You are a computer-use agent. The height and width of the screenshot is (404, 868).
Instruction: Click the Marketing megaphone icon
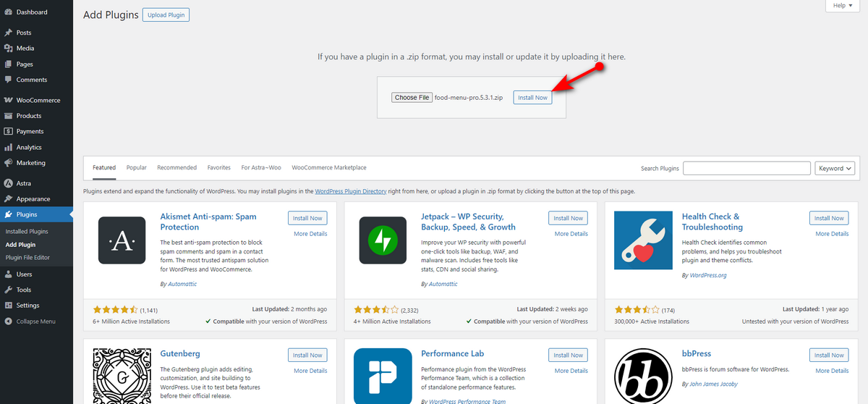click(8, 163)
